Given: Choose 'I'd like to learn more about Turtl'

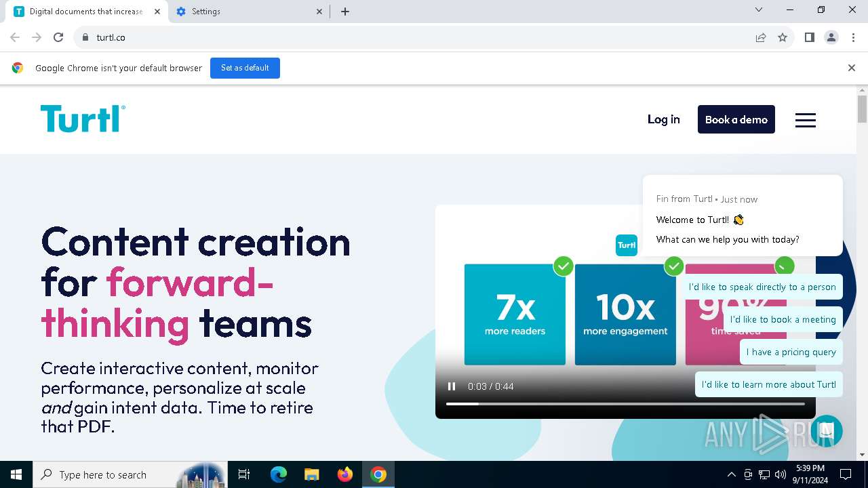Looking at the screenshot, I should pyautogui.click(x=769, y=384).
